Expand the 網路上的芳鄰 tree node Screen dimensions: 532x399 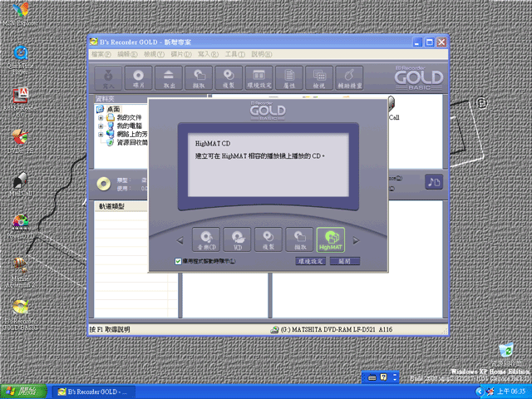(x=101, y=135)
